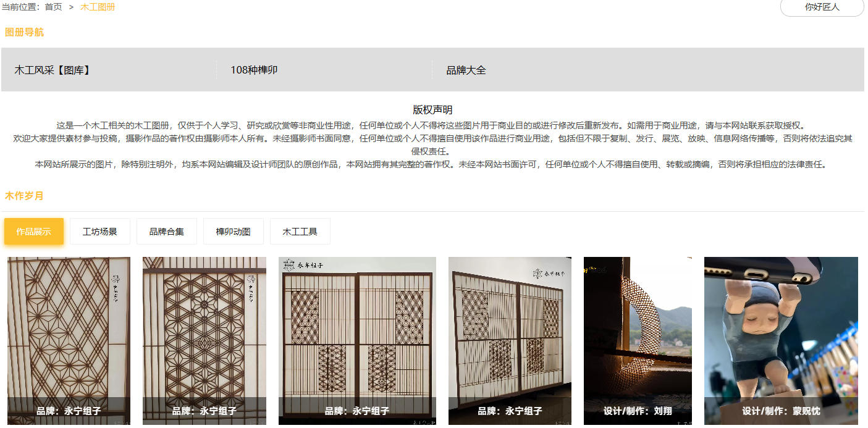Select the 作品展示 tab
The width and height of the screenshot is (868, 428).
pyautogui.click(x=34, y=232)
